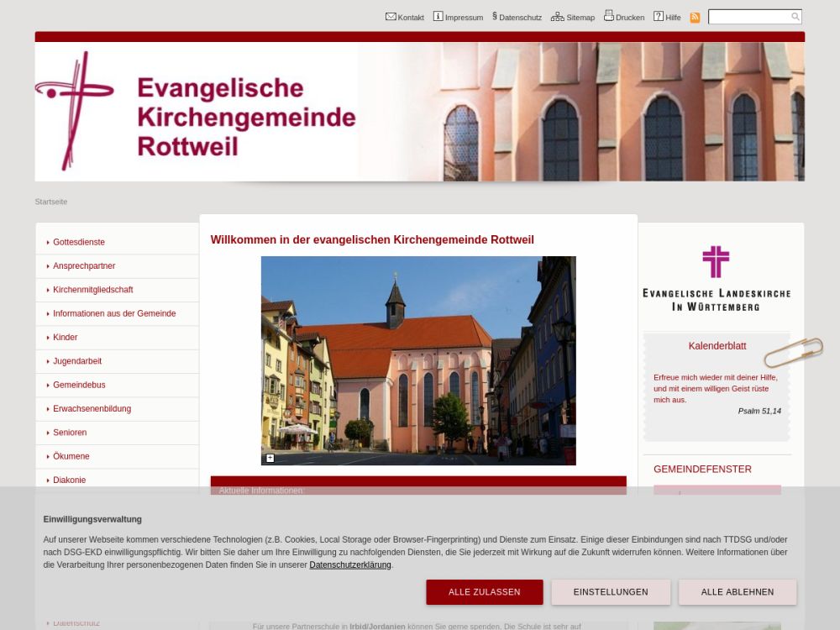The height and width of the screenshot is (630, 840).
Task: Click the Drucken printer icon
Action: click(x=608, y=16)
